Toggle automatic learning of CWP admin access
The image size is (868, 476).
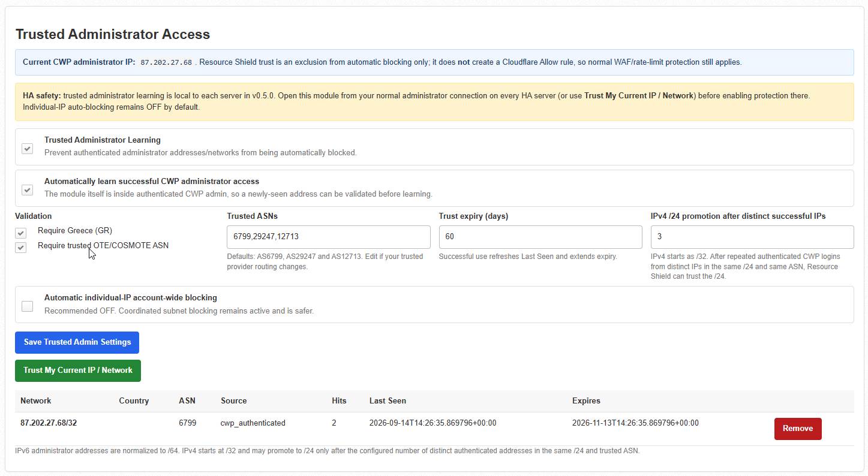pyautogui.click(x=27, y=189)
